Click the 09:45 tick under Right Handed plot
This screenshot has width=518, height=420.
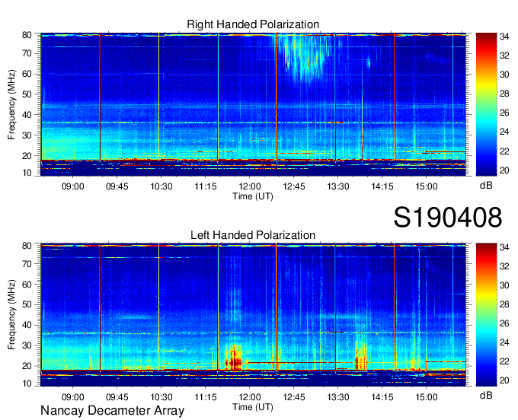point(117,186)
